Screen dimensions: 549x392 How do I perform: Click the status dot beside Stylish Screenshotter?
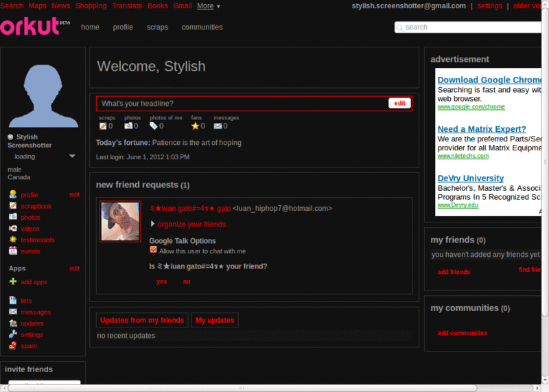coord(10,137)
